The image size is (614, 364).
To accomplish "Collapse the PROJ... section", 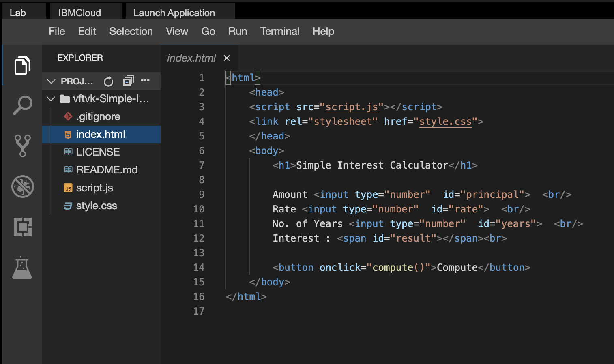I will click(52, 81).
